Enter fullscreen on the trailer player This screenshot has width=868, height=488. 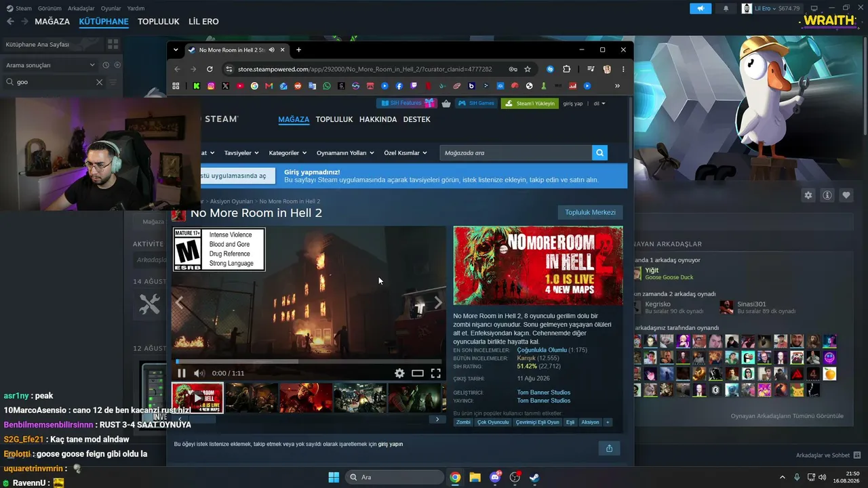click(x=435, y=373)
